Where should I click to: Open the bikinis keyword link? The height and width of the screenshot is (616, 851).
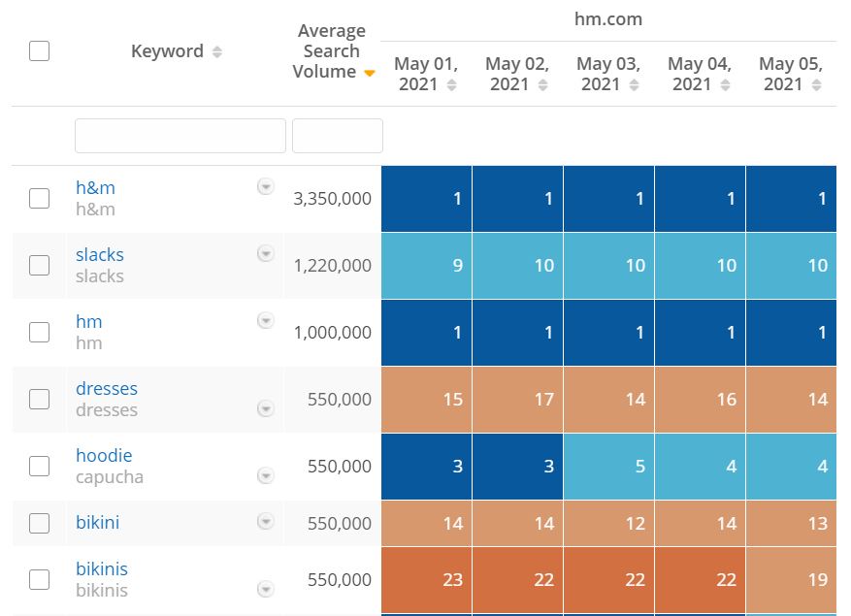(102, 568)
